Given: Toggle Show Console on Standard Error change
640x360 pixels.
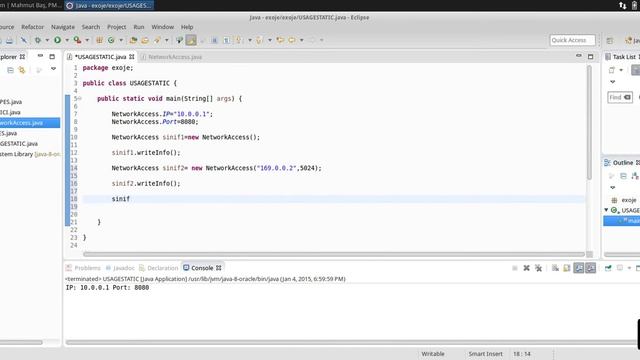Looking at the screenshot, I should pyautogui.click(x=591, y=268).
